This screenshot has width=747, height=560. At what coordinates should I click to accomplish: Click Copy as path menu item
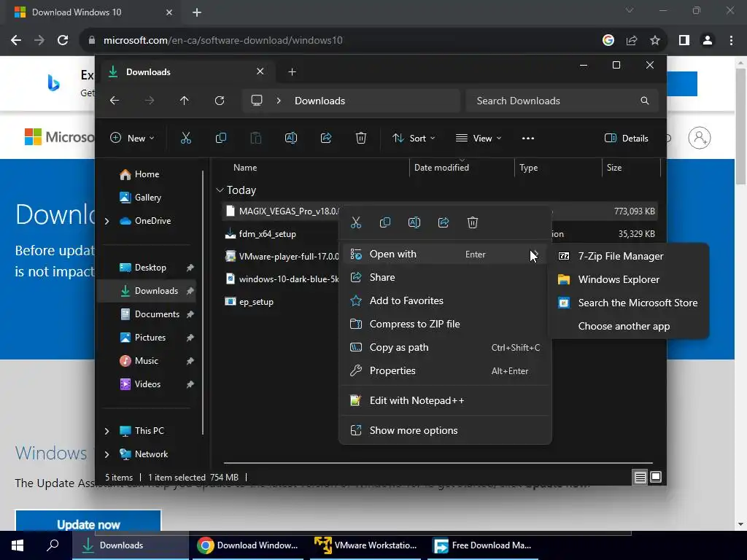[445, 348]
